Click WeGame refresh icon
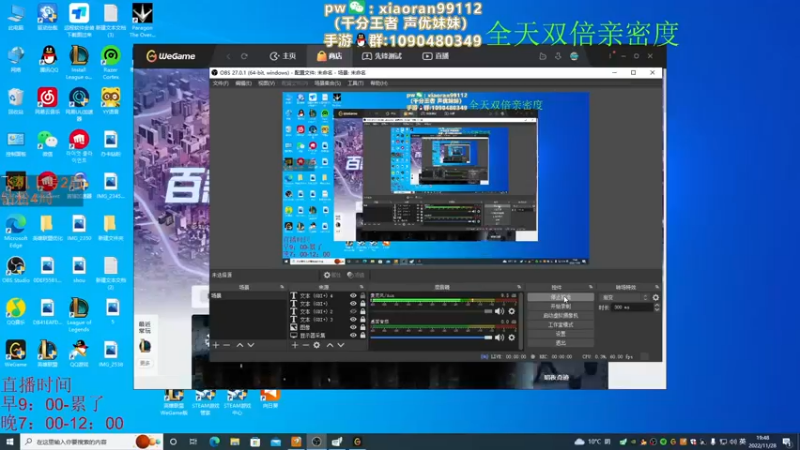Image resolution: width=800 pixels, height=450 pixels. pyautogui.click(x=244, y=56)
